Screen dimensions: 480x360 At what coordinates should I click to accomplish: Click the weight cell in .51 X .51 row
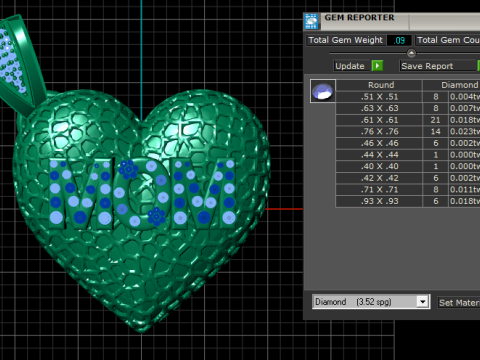465,97
